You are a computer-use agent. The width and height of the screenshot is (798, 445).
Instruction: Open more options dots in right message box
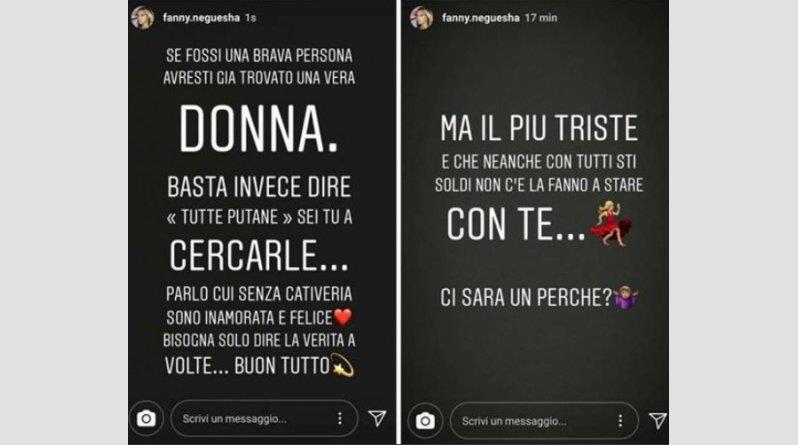(620, 421)
